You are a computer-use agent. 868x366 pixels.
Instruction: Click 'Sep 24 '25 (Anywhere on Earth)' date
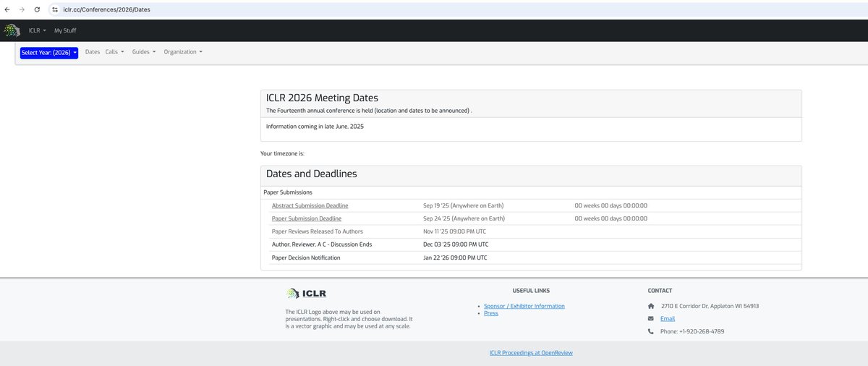464,218
